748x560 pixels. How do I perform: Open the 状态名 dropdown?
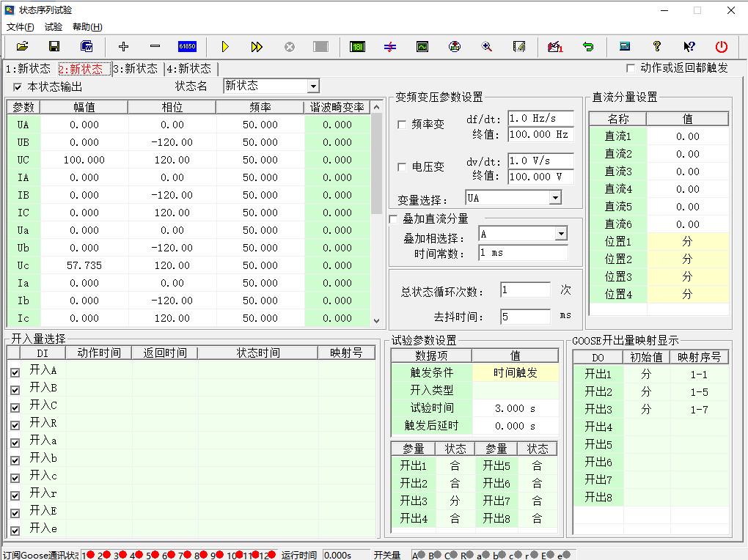click(313, 86)
